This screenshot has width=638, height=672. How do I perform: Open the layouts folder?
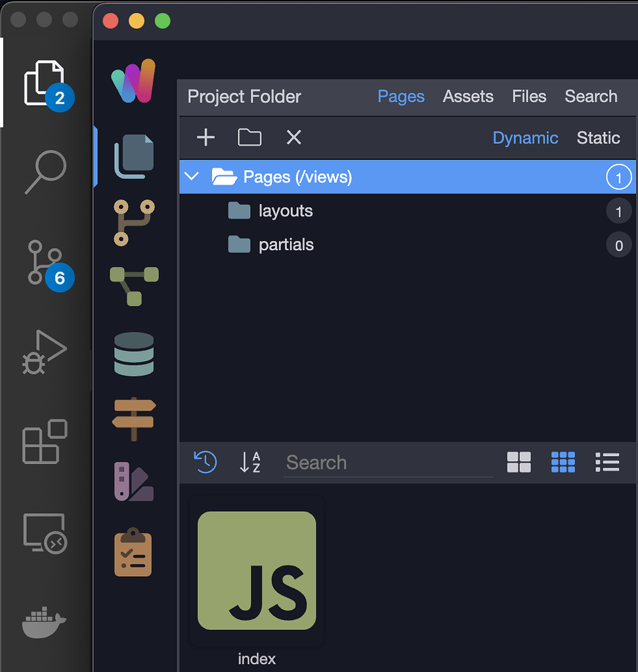286,211
